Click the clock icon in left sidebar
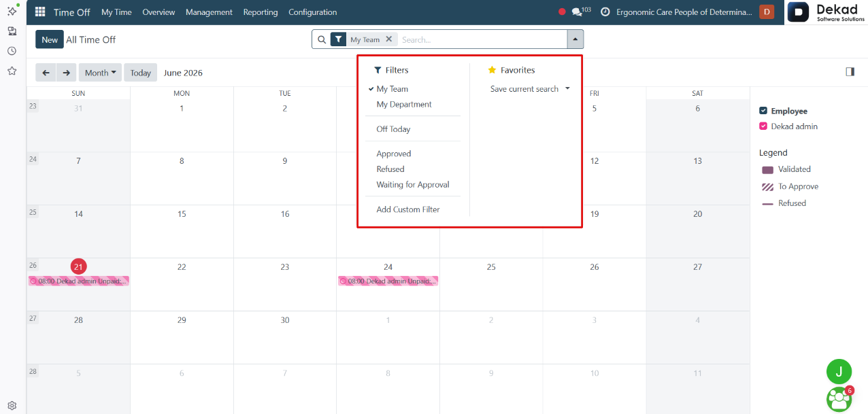The width and height of the screenshot is (868, 414). point(12,51)
